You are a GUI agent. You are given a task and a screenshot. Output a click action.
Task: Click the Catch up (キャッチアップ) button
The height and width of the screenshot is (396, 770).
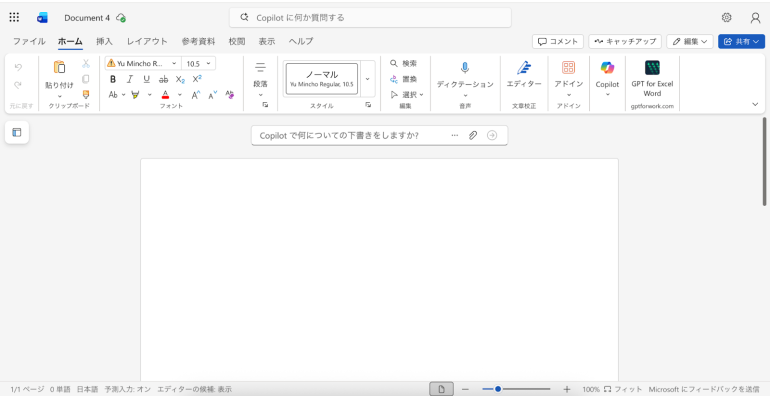pyautogui.click(x=625, y=41)
